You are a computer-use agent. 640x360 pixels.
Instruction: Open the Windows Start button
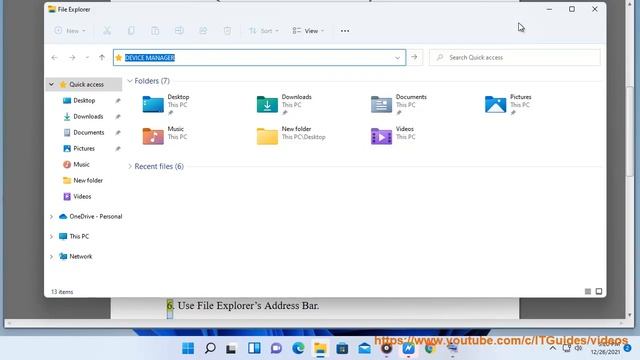coord(188,348)
